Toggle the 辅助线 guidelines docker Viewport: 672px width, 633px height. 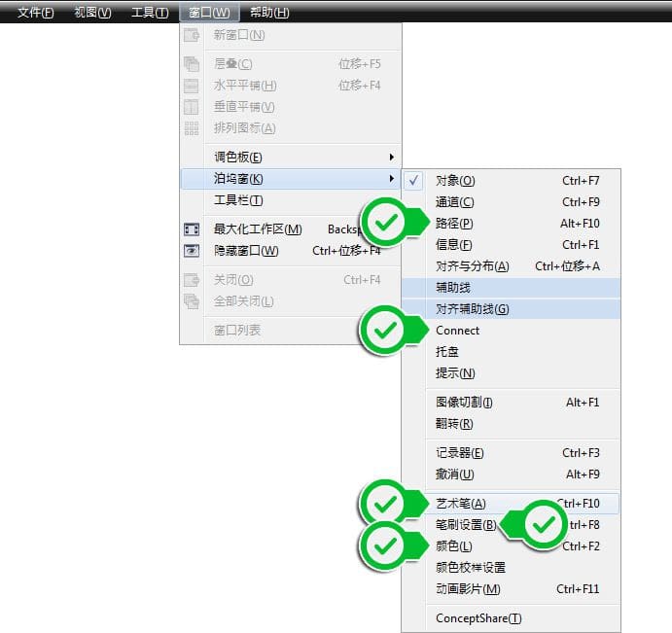(x=453, y=288)
